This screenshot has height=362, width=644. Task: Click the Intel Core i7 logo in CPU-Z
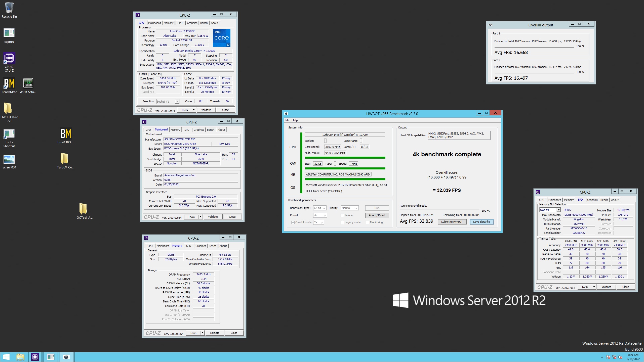point(222,38)
